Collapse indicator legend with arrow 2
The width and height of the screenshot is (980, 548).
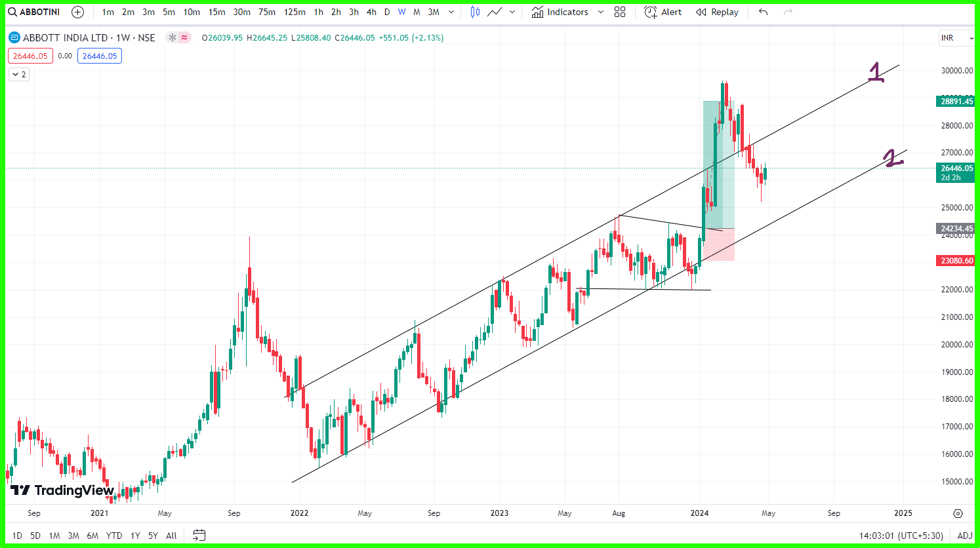[x=19, y=75]
